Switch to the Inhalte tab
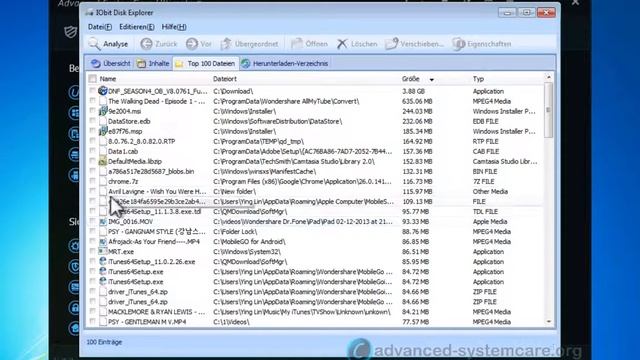Screen dimensions: 640x360 153,63
